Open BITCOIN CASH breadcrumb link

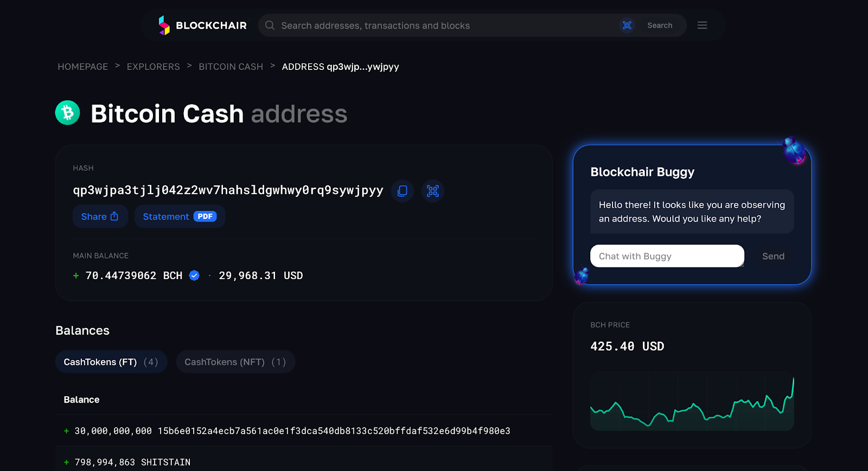point(231,67)
